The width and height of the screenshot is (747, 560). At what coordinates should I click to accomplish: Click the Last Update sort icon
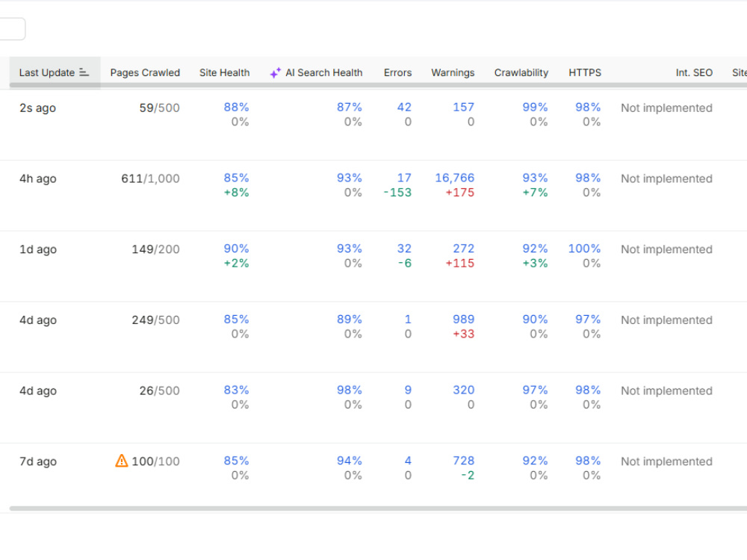tap(84, 72)
